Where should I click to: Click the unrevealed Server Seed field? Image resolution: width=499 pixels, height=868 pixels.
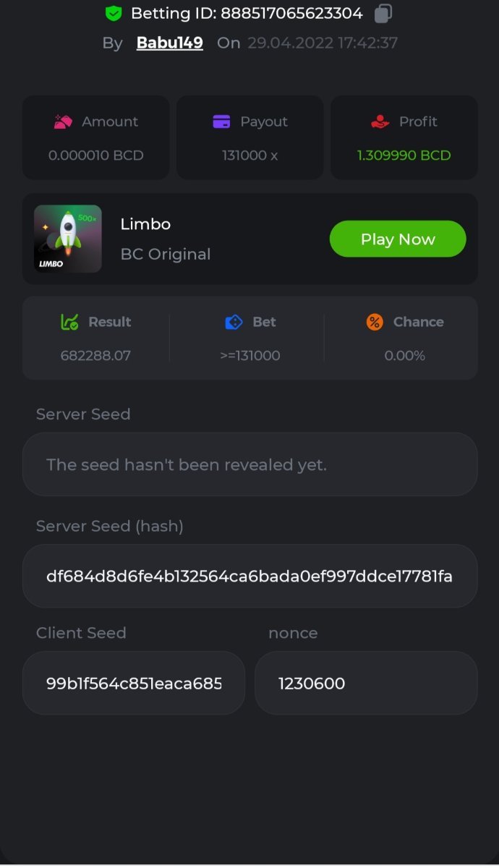[x=249, y=464]
